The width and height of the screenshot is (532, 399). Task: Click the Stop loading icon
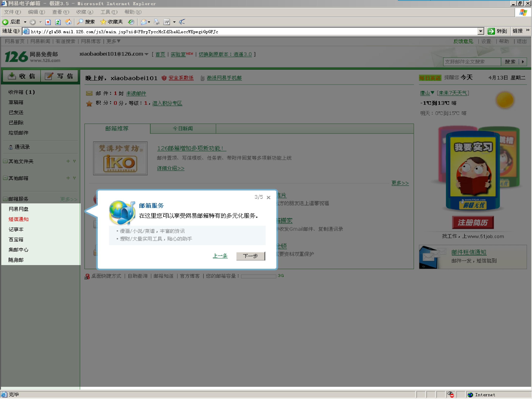(48, 22)
